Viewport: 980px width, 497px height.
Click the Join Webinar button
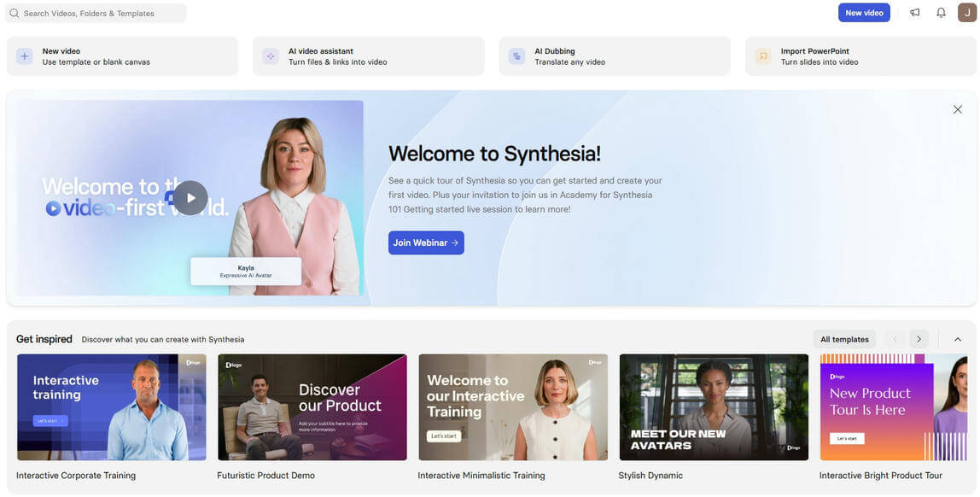[x=426, y=243]
